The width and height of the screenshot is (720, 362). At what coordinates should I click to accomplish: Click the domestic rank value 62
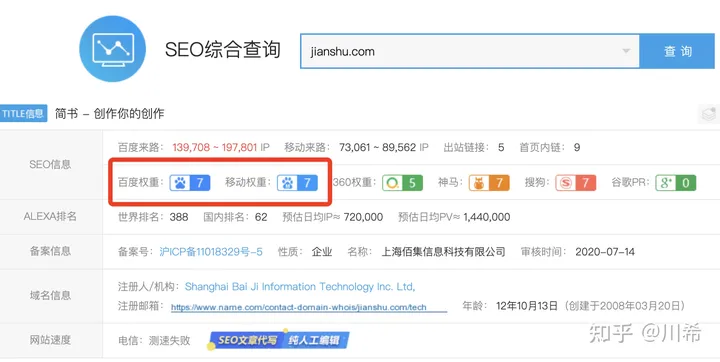click(x=261, y=217)
